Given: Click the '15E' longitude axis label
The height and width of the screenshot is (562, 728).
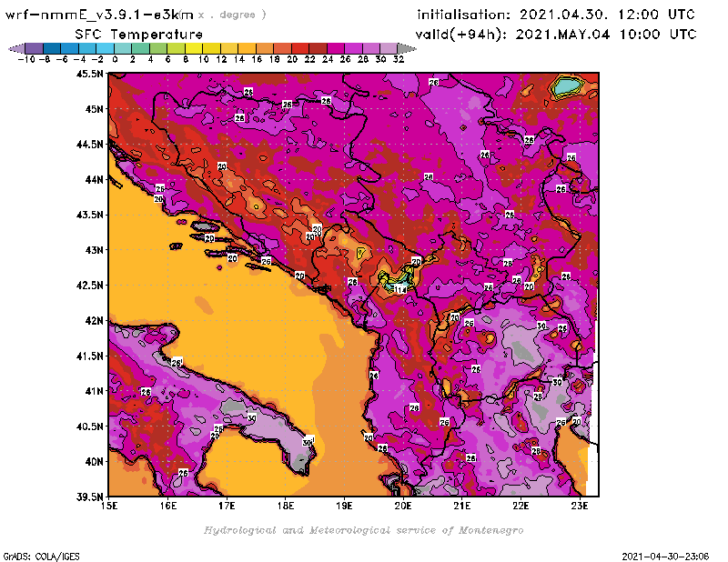Looking at the screenshot, I should point(109,506).
